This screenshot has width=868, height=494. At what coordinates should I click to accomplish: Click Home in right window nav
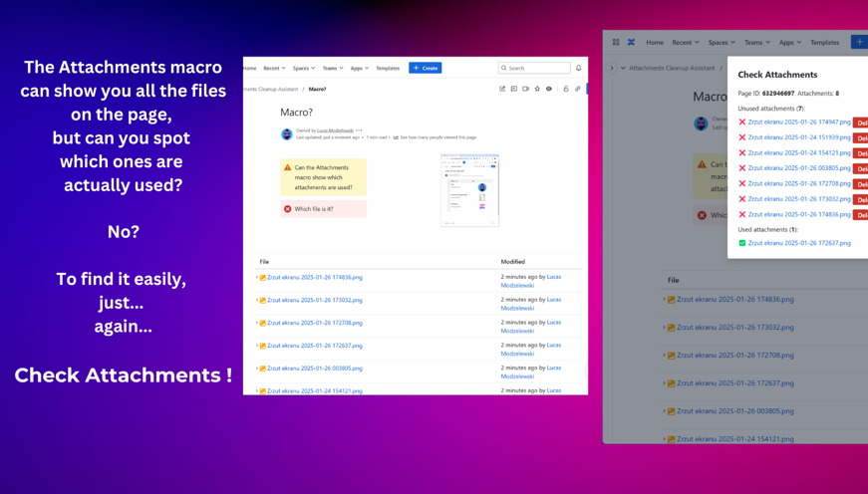[x=655, y=42]
